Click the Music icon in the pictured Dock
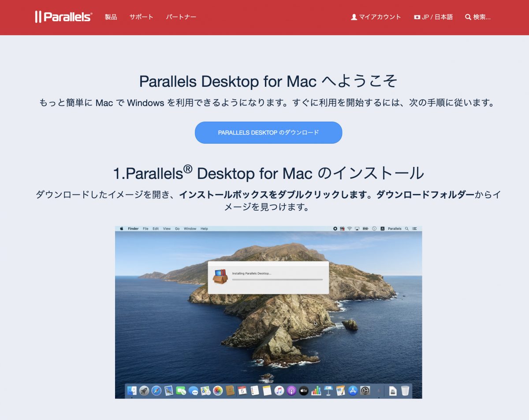This screenshot has width=529, height=420. coord(279,390)
